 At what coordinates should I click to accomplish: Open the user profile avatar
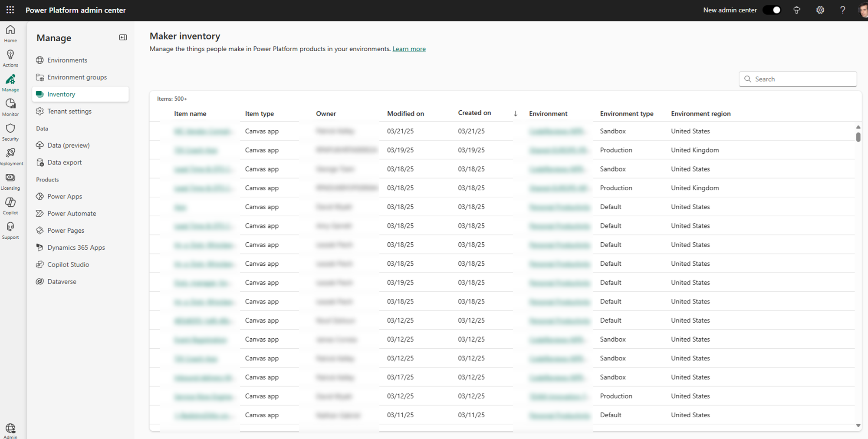click(863, 10)
